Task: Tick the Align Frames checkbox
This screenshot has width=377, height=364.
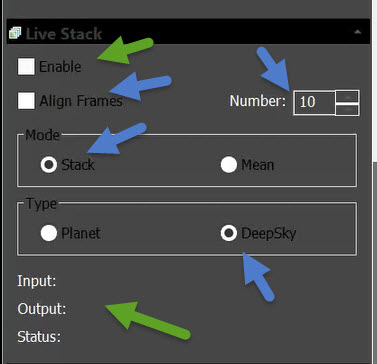Action: point(26,101)
